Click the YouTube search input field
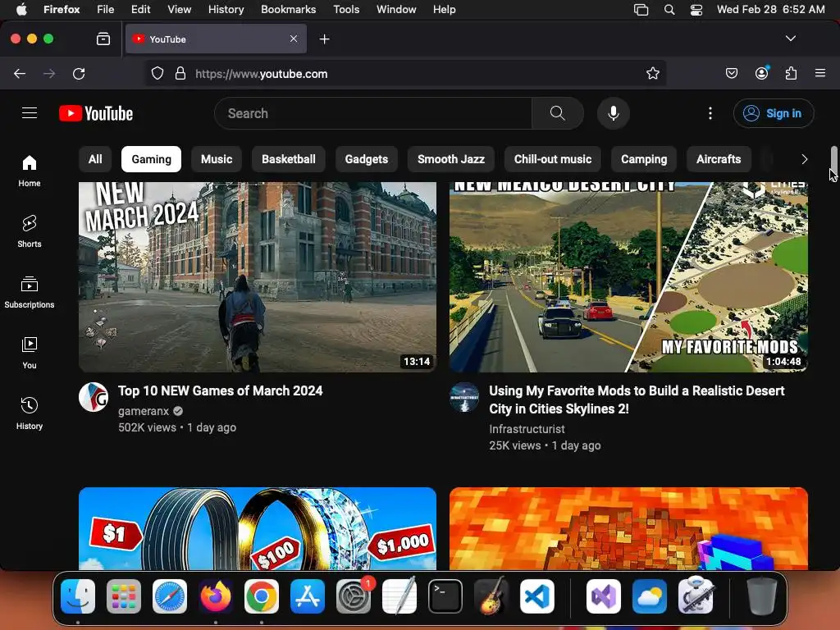 click(373, 113)
